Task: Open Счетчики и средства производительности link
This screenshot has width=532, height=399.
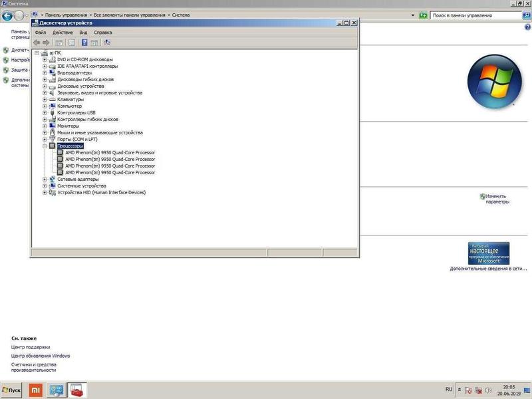Action: coord(34,368)
